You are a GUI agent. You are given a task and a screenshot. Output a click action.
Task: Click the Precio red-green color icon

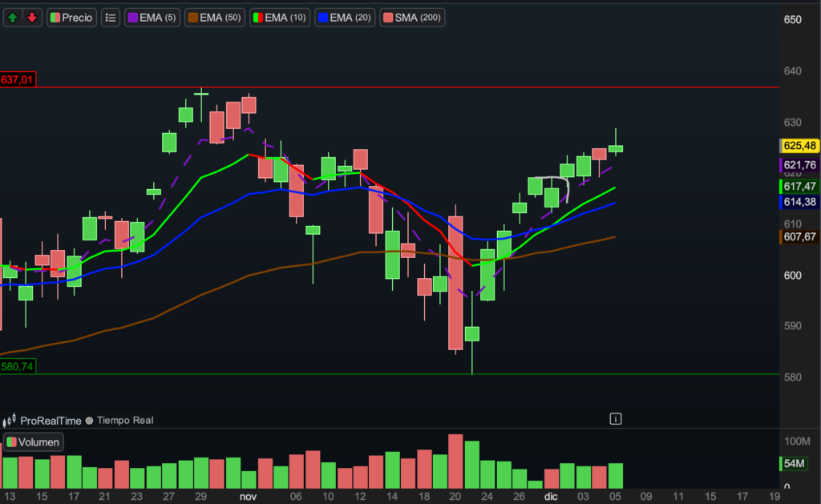click(55, 17)
